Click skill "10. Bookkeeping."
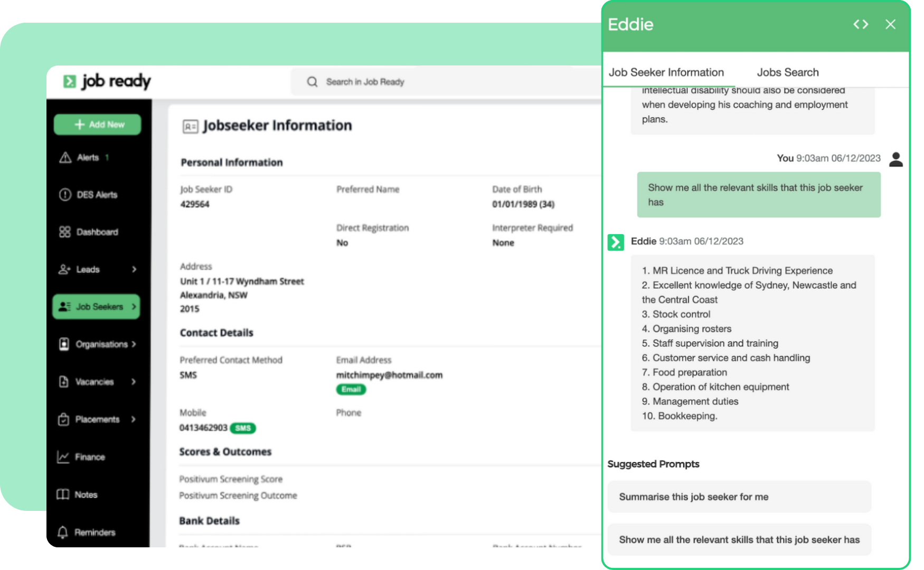Screen dimensions: 924x570 click(x=680, y=416)
